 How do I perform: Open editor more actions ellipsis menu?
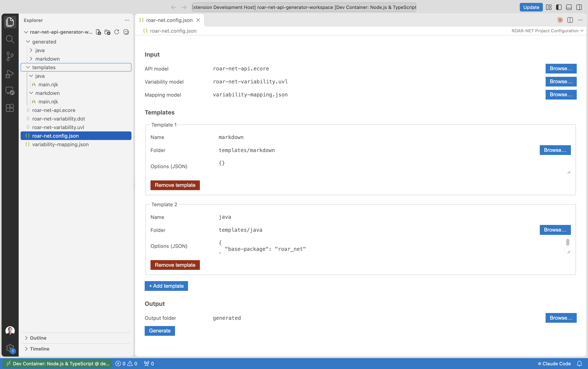click(580, 20)
